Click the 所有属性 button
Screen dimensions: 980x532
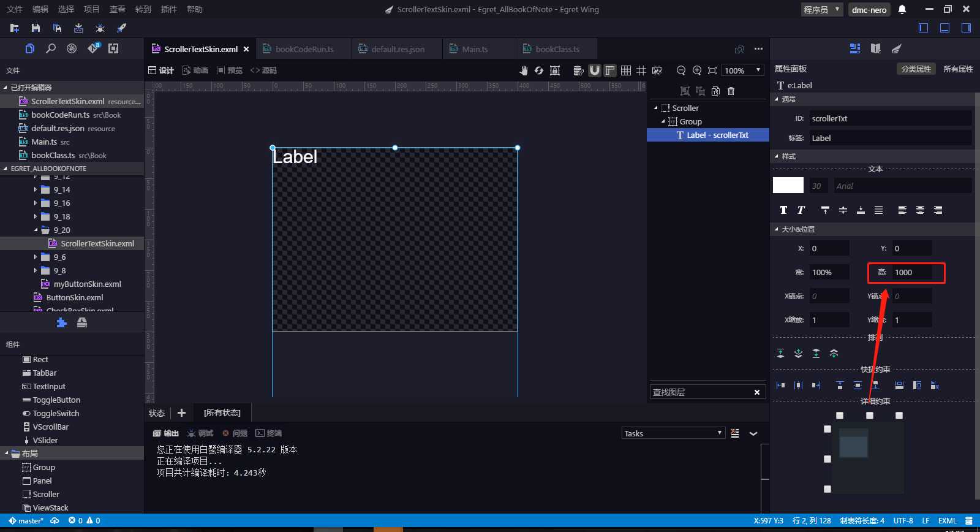(958, 69)
